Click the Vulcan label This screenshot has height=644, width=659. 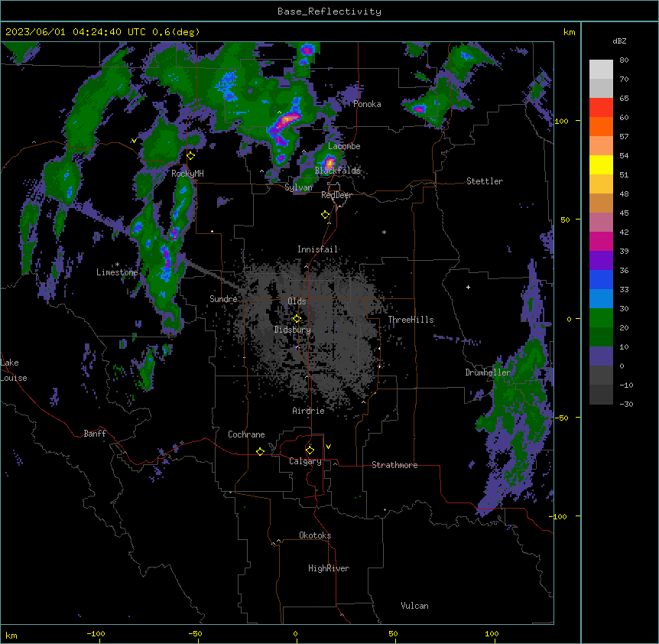(414, 606)
